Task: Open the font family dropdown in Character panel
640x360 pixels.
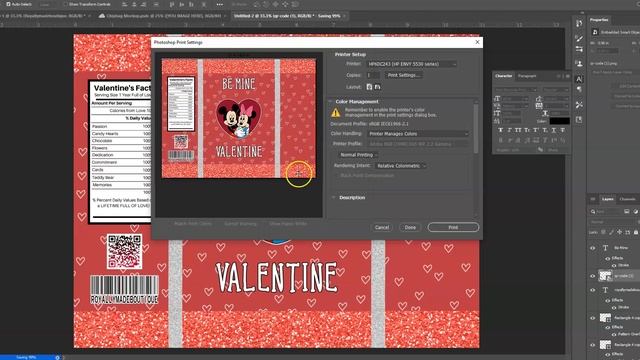Action: (516, 90)
